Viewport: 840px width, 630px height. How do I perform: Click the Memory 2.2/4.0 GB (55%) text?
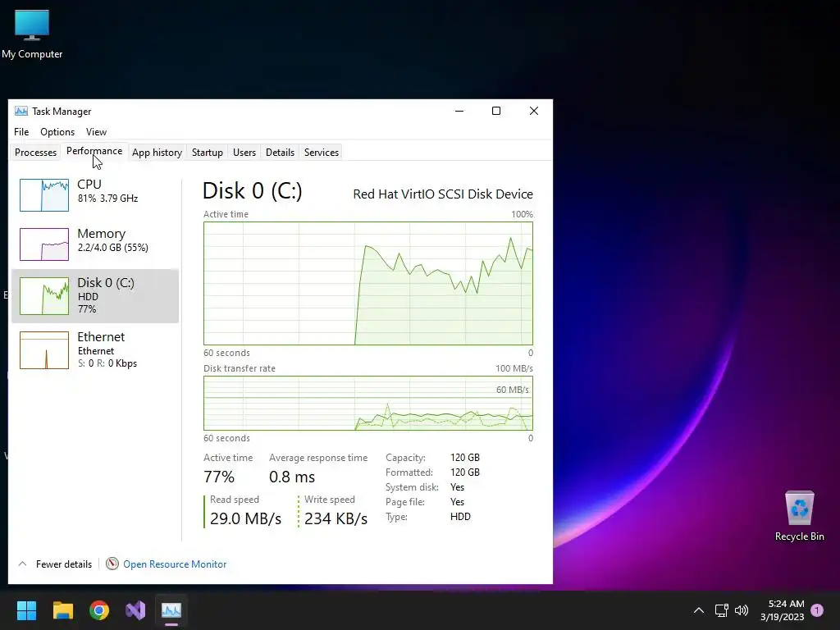(113, 248)
